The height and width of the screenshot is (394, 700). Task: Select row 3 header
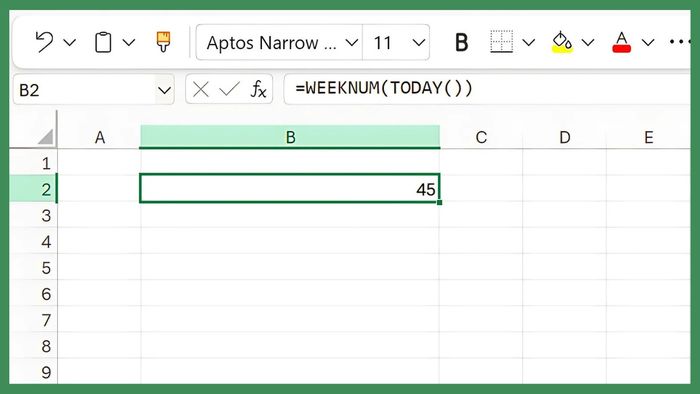tap(33, 215)
